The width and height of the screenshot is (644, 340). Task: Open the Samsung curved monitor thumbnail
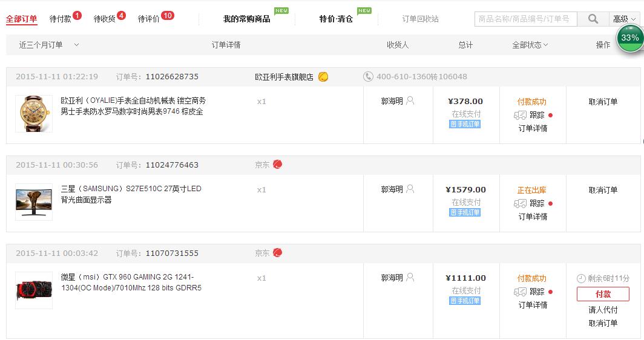(x=34, y=202)
